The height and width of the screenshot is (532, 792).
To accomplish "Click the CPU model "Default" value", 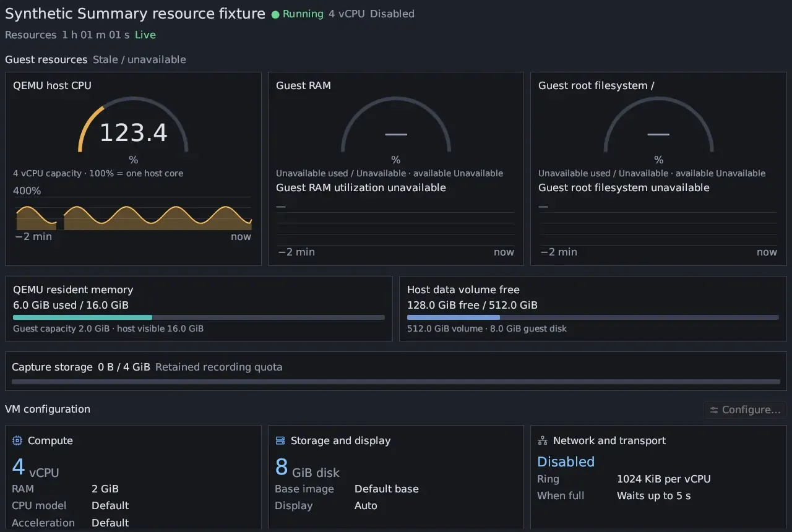I will (x=110, y=505).
